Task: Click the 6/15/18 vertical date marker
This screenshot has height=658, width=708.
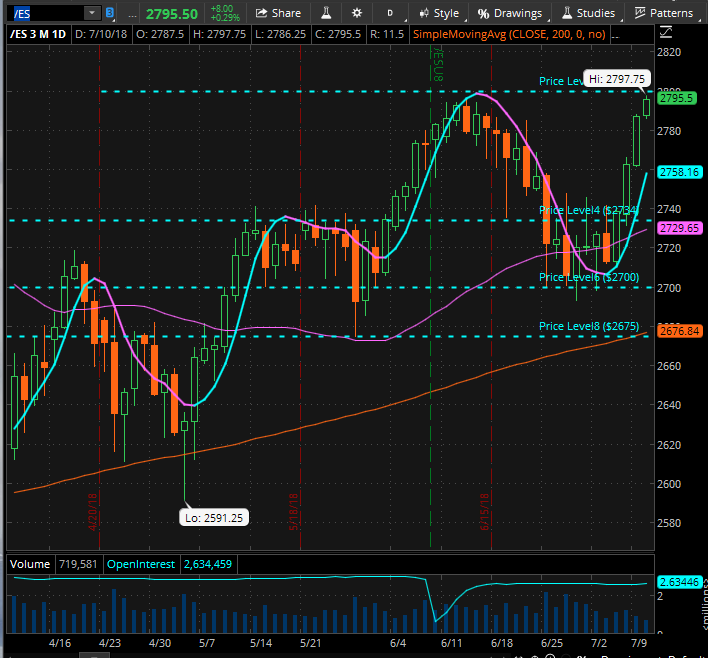Action: 484,512
